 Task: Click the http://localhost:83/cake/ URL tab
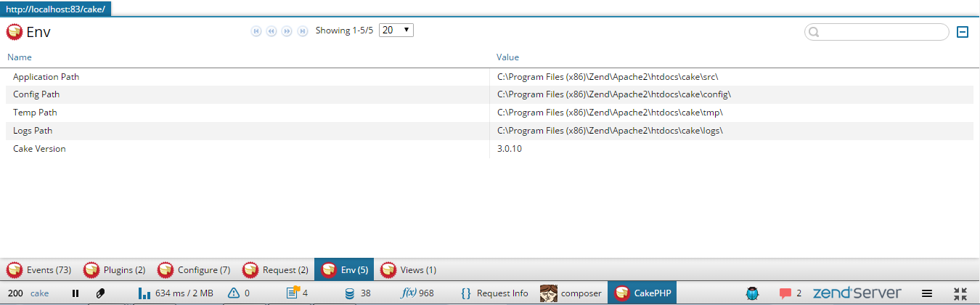(56, 8)
